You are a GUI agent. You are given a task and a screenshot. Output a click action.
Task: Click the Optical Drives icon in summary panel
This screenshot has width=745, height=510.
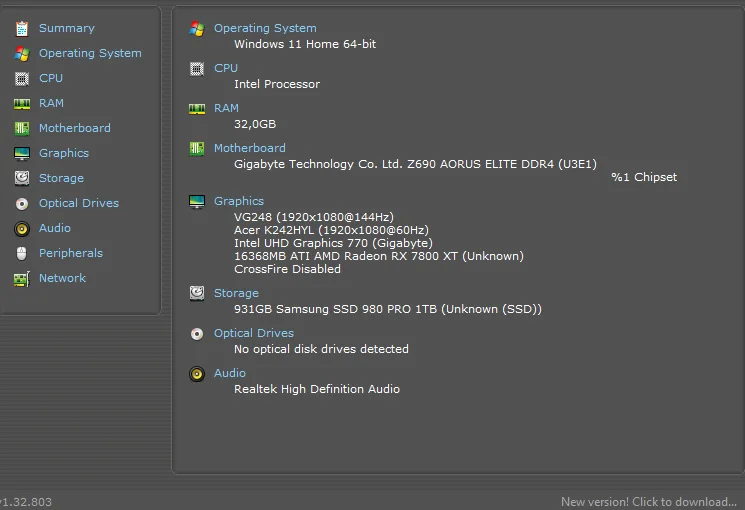197,334
